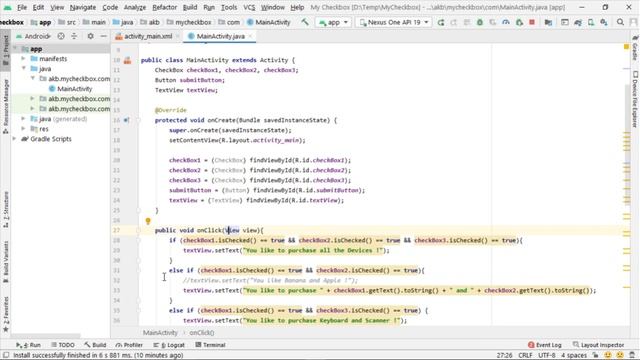The width and height of the screenshot is (640, 360).
Task: Open the Event Log button
Action: click(544, 345)
